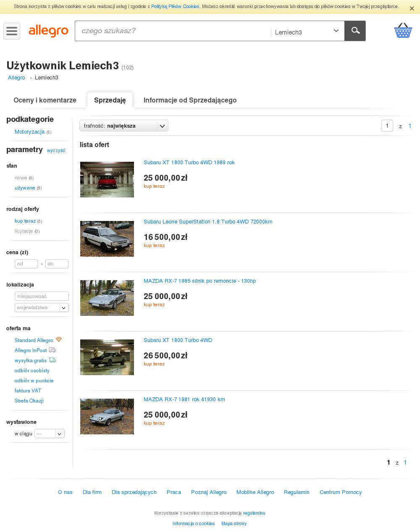Filter by odbiór w punkcie
Screen dimensions: 420x531
click(34, 381)
